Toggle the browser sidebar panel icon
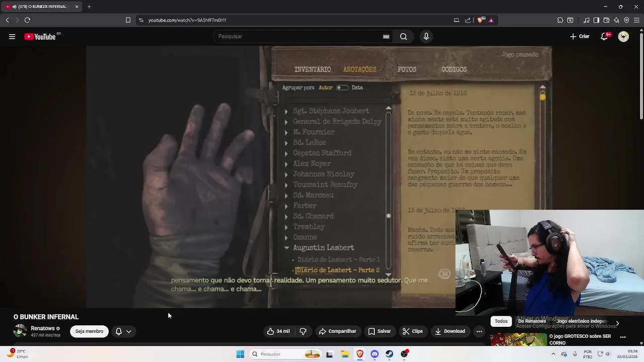Image resolution: width=644 pixels, height=362 pixels. pyautogui.click(x=596, y=20)
